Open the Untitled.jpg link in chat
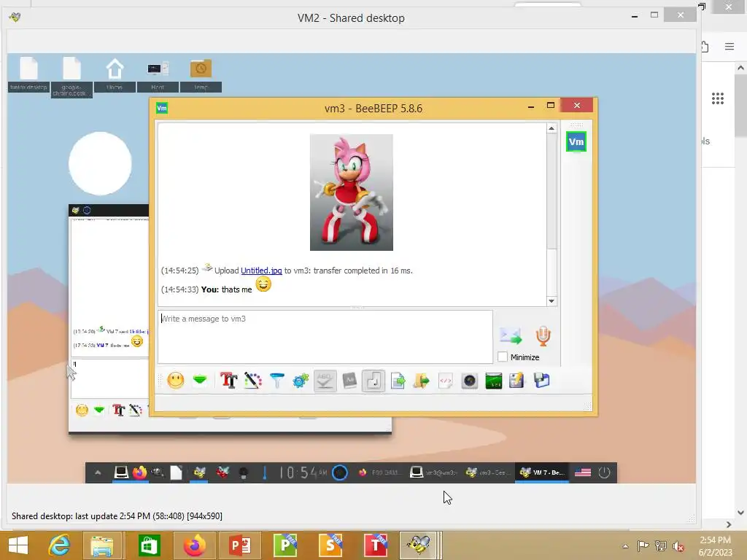The height and width of the screenshot is (560, 747). pyautogui.click(x=261, y=271)
